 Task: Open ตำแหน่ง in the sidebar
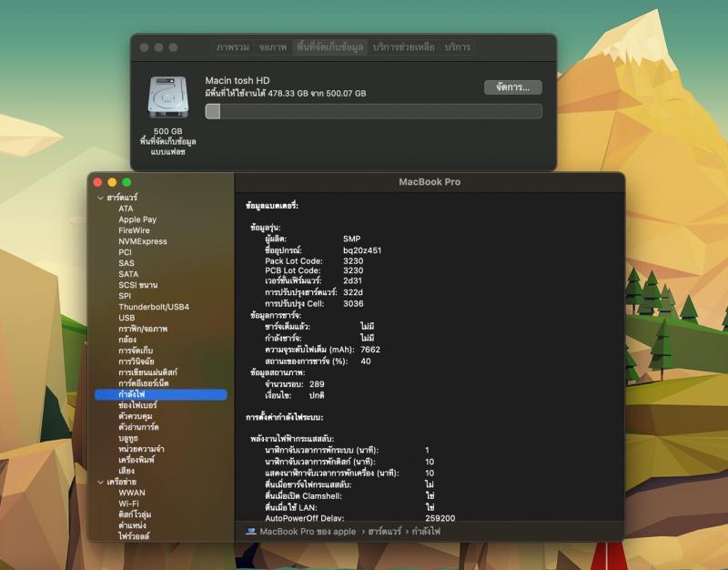point(132,525)
